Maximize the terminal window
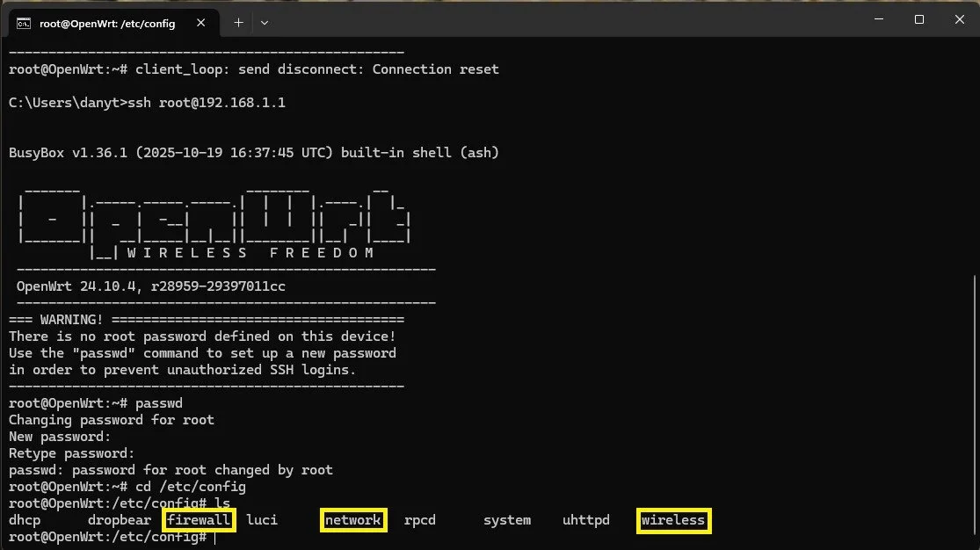The image size is (980, 550). pos(918,19)
